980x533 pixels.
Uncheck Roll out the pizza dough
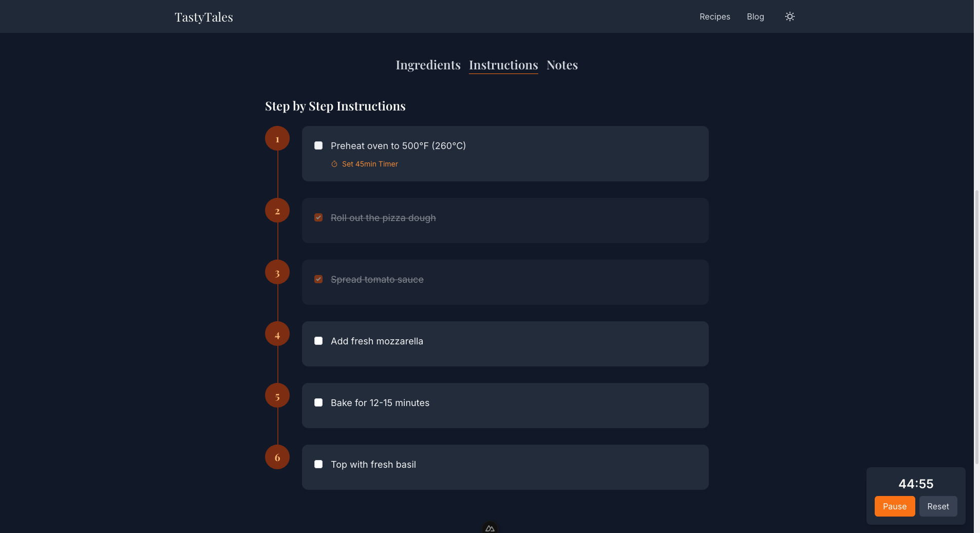point(318,217)
